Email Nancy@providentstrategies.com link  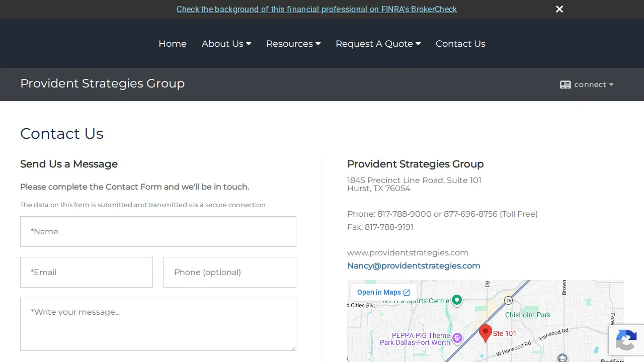tap(414, 266)
